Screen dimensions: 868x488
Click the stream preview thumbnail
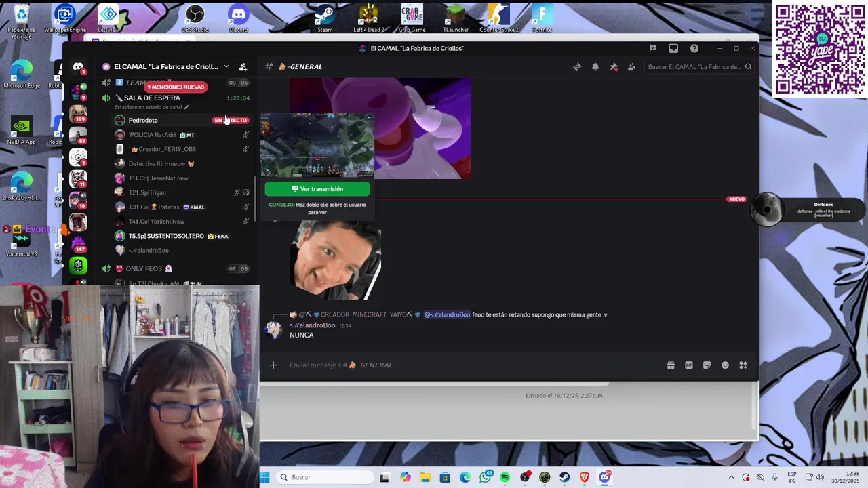317,145
